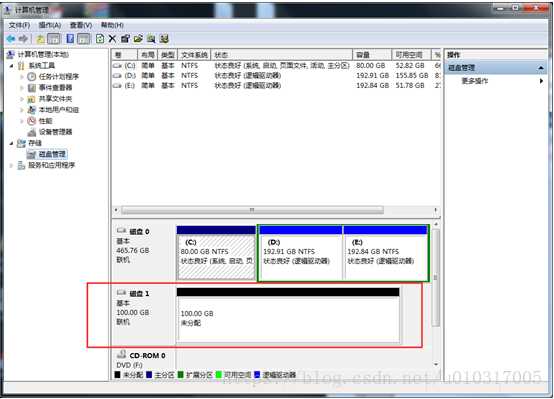Viewport: 554px width, 399px height.
Task: Sort by the 容量 column header
Action: click(372, 55)
